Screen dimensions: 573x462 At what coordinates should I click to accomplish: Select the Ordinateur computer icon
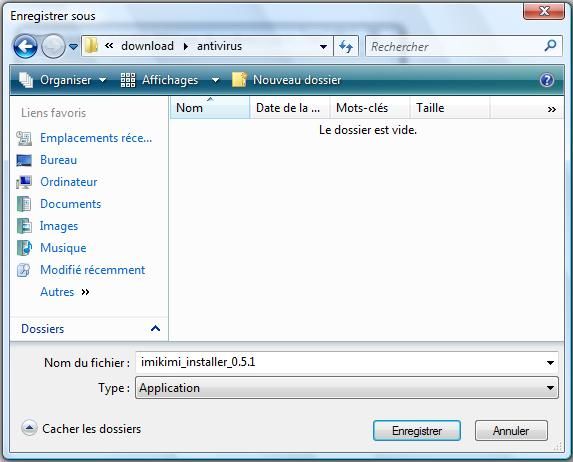24,182
